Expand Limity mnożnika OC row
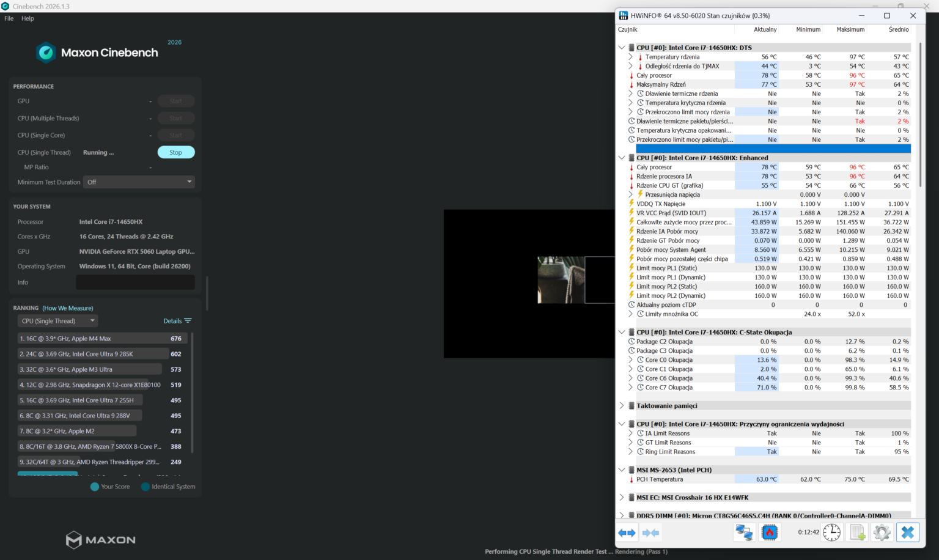 (x=630, y=314)
